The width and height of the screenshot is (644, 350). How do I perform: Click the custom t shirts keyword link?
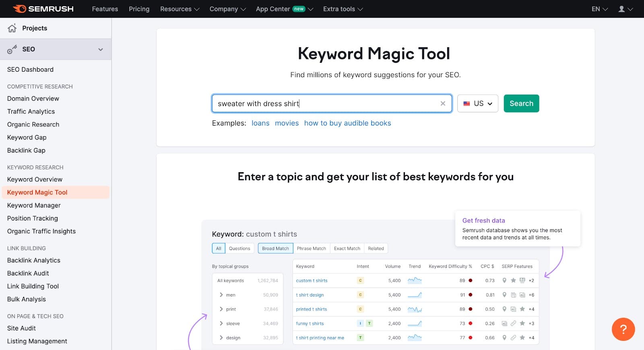tap(312, 280)
